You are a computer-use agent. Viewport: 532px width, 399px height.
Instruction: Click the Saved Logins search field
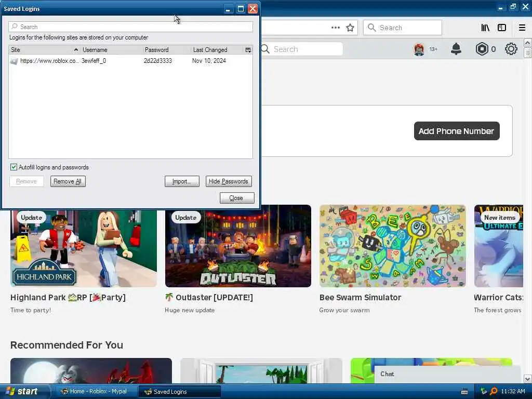tap(130, 27)
